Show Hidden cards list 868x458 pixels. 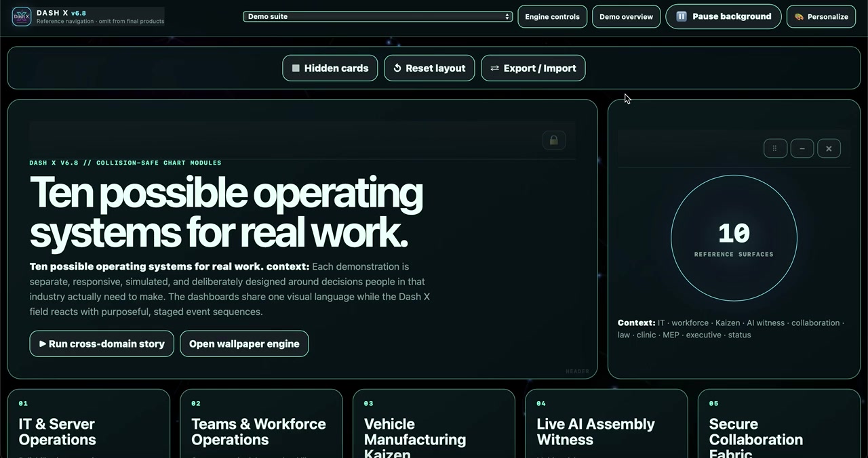click(330, 68)
